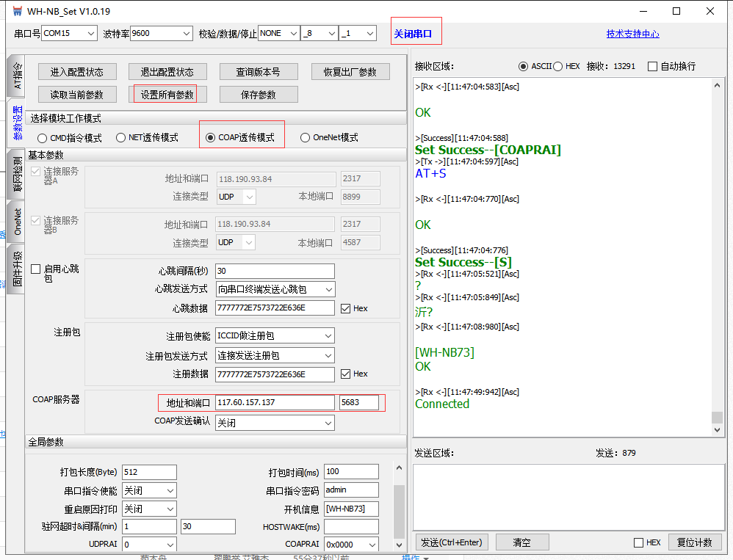Click 退出配置状态 button
Image resolution: width=733 pixels, height=560 pixels.
[x=167, y=72]
